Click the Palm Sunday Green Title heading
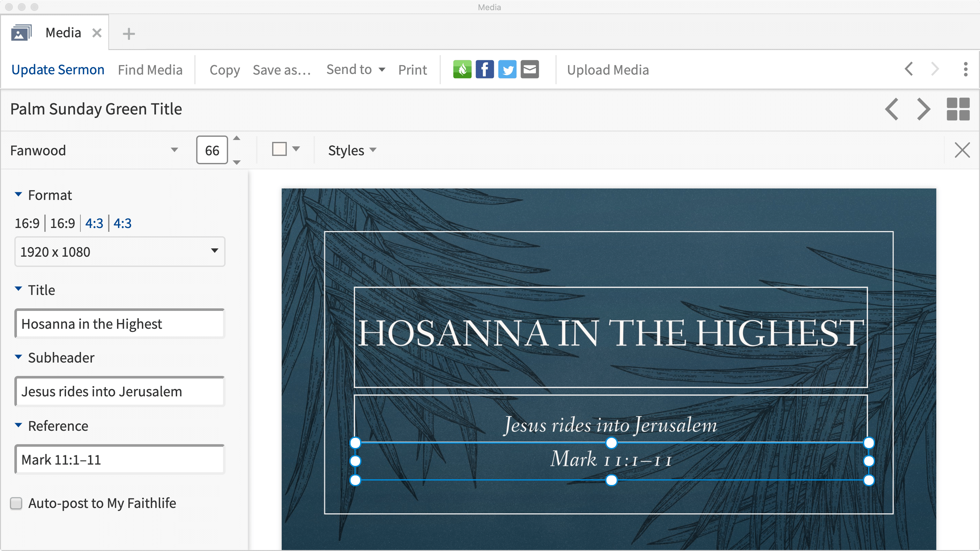980x551 pixels. [96, 109]
